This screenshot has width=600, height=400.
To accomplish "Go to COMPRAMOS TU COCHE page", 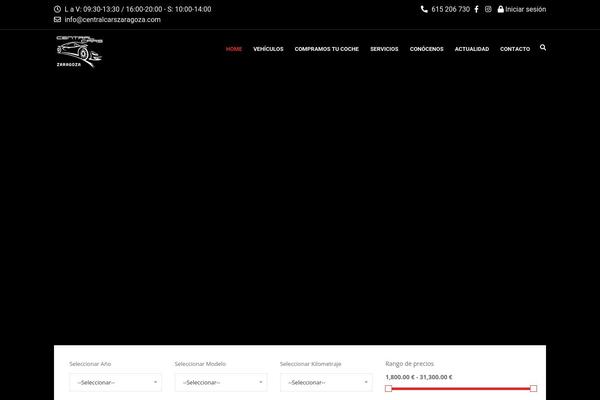I will pos(327,49).
